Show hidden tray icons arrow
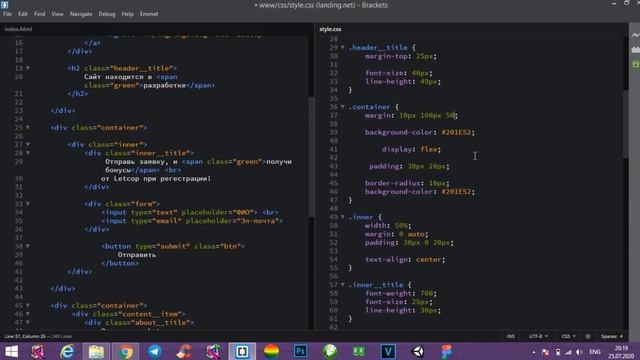Viewport: 640px width, 360px height. (533, 352)
